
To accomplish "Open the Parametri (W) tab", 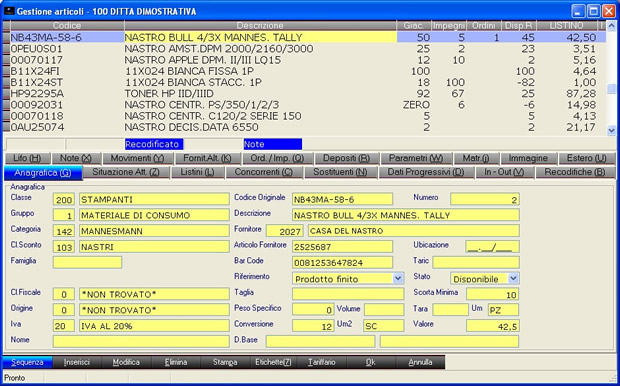I will tap(416, 158).
